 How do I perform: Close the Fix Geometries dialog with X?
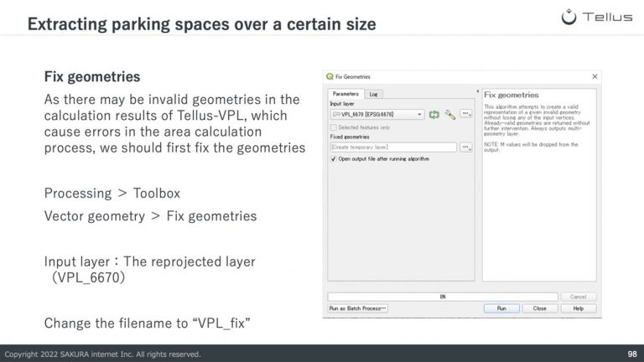tap(595, 76)
